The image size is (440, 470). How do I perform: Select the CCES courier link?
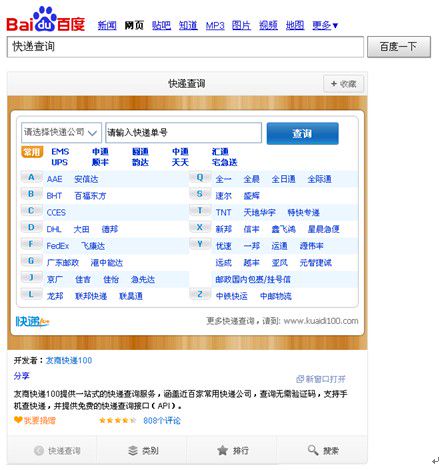point(56,213)
